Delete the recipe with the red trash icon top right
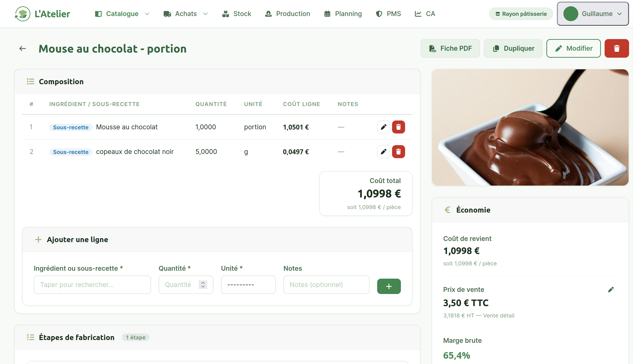 coord(616,48)
